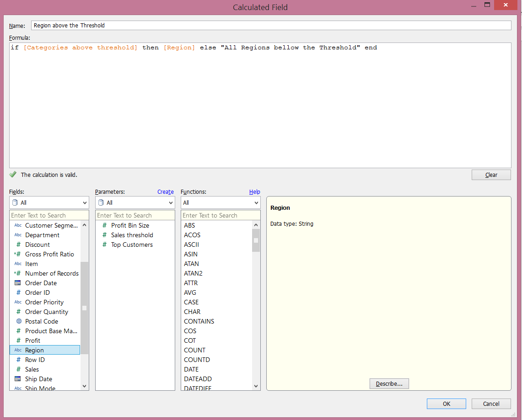Click the globe icon beside Postal Code
The image size is (522, 420).
coord(18,321)
